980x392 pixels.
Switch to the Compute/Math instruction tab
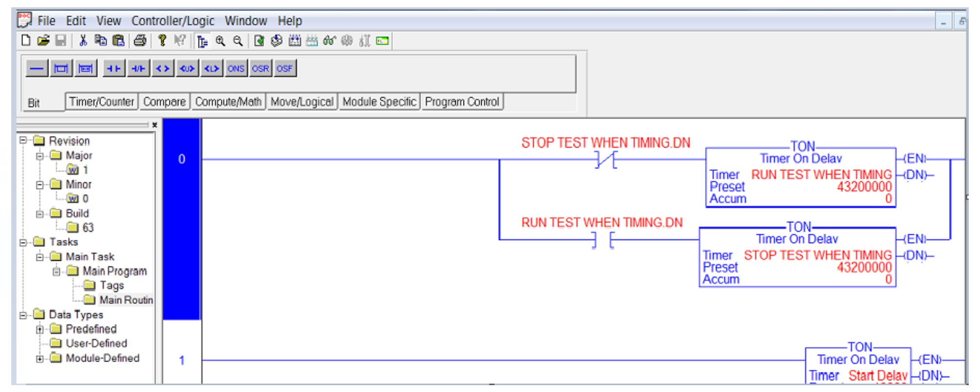pyautogui.click(x=228, y=102)
